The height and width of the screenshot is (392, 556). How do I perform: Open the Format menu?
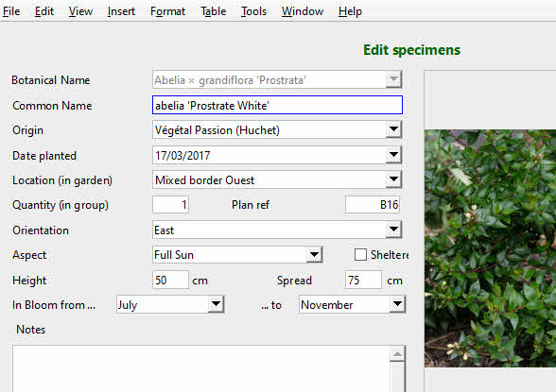pos(167,11)
